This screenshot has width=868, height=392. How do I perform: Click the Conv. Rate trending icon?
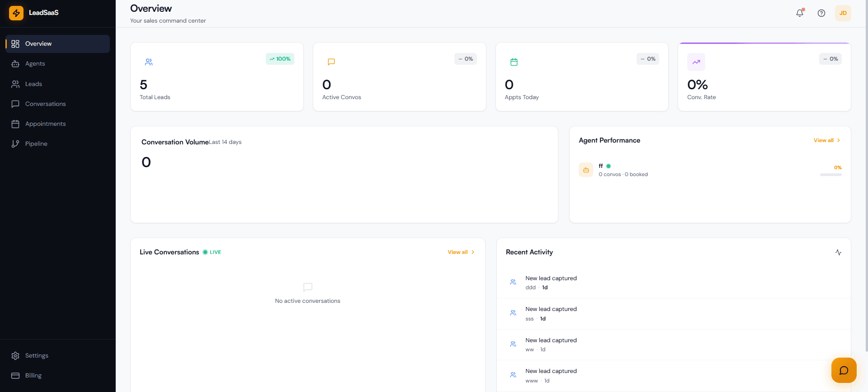coord(696,62)
